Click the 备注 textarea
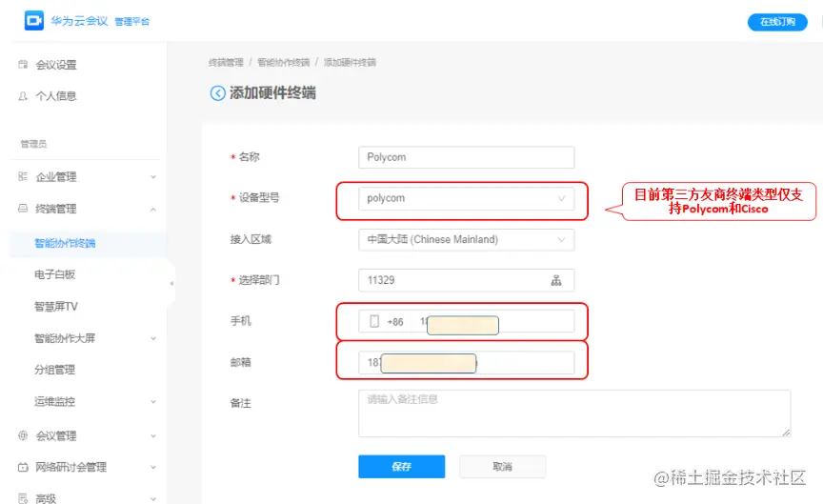The height and width of the screenshot is (504, 823). pos(574,413)
